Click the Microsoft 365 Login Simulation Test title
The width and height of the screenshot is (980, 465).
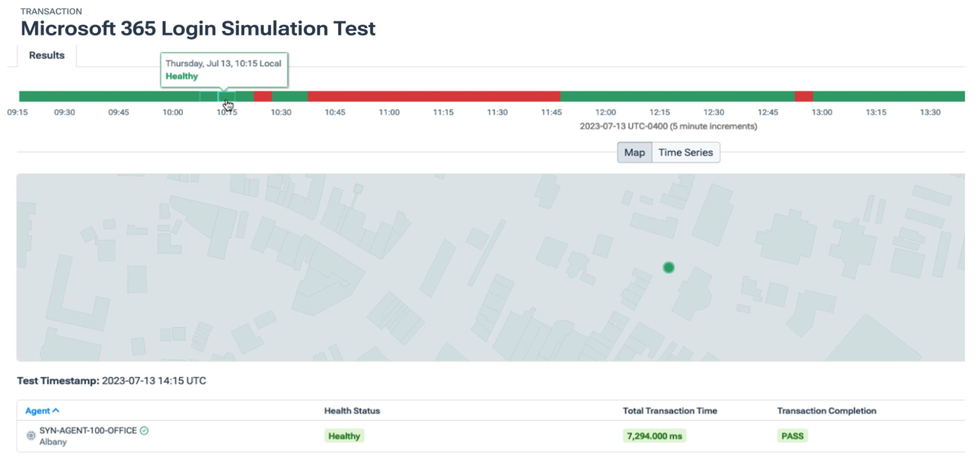click(198, 28)
